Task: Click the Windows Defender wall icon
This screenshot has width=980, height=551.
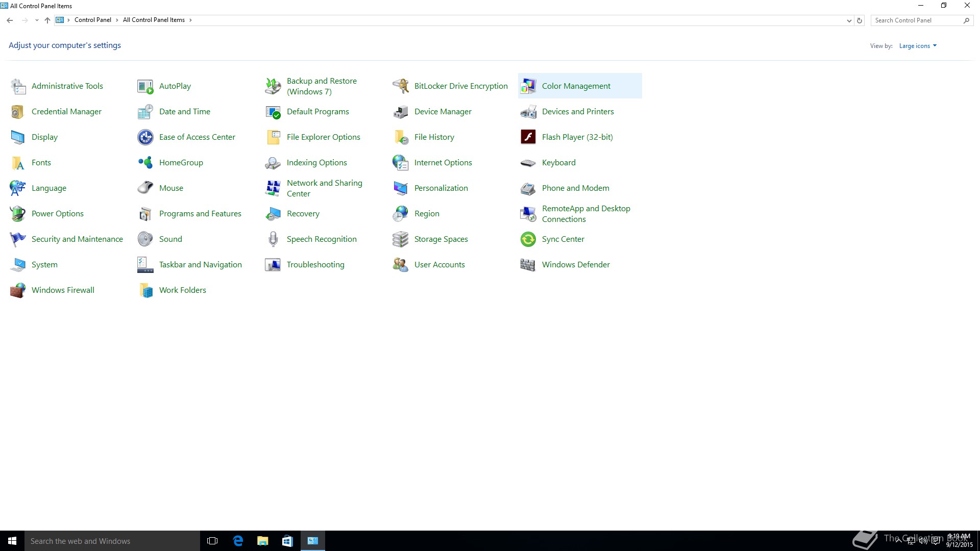Action: pos(528,265)
